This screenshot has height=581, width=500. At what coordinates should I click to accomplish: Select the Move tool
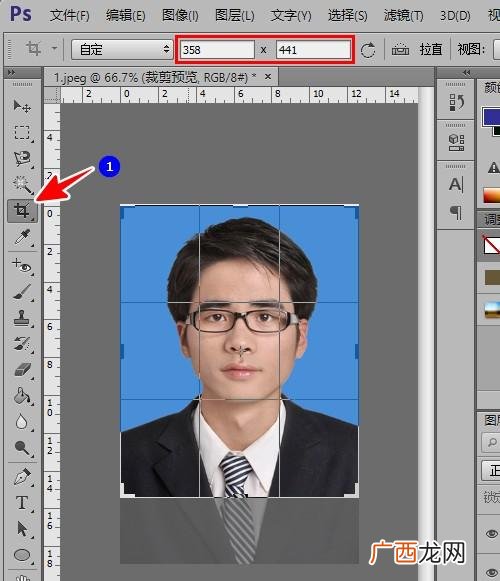(22, 107)
